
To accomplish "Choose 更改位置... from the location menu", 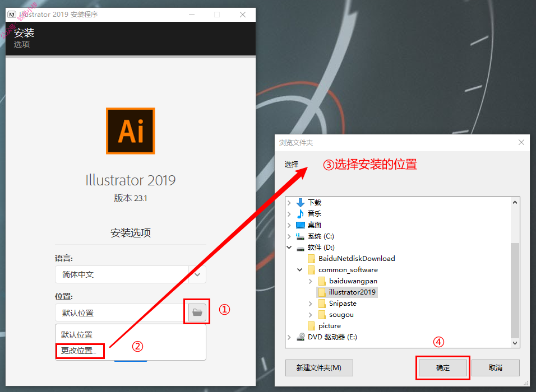I will tap(79, 351).
